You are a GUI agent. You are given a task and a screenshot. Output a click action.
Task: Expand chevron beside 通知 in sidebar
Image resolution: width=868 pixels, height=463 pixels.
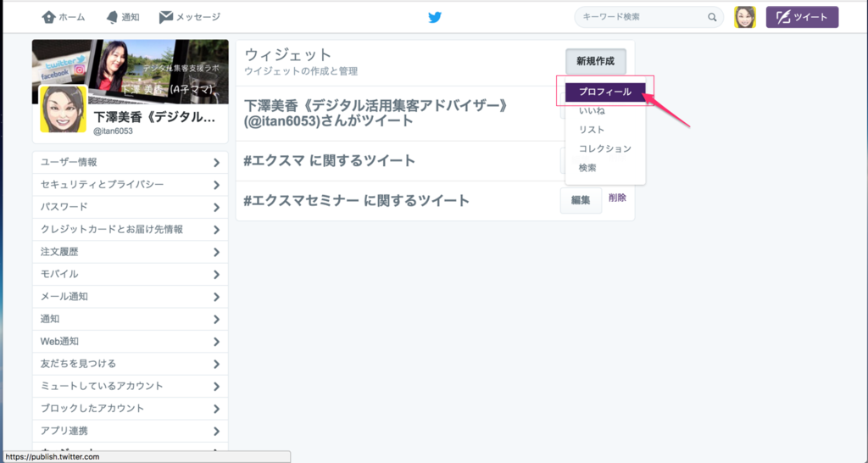[x=216, y=320]
